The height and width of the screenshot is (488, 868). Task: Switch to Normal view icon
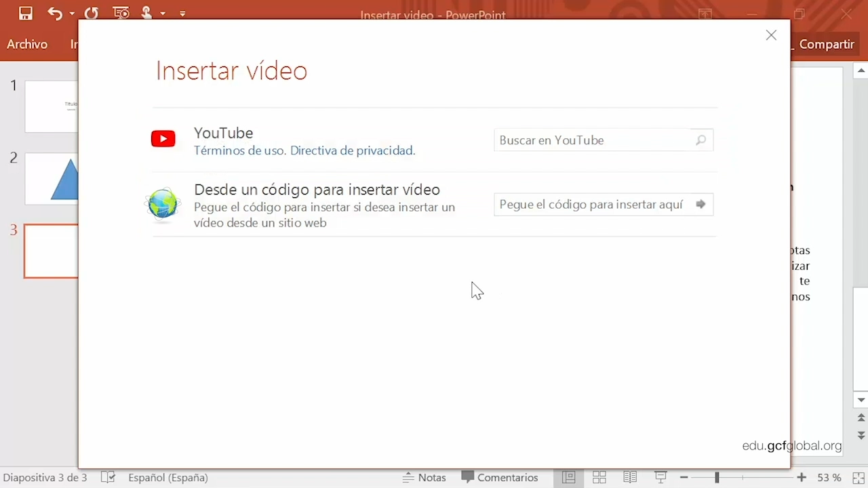568,477
